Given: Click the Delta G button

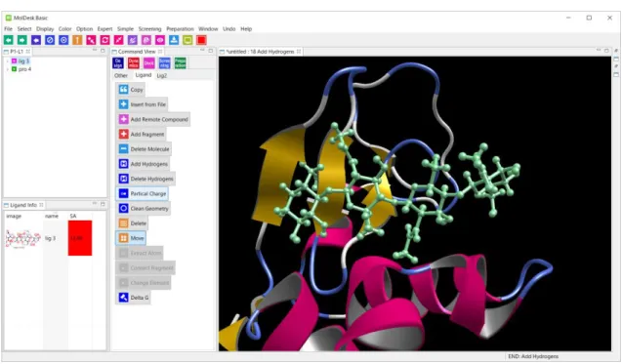Looking at the screenshot, I should (x=134, y=298).
